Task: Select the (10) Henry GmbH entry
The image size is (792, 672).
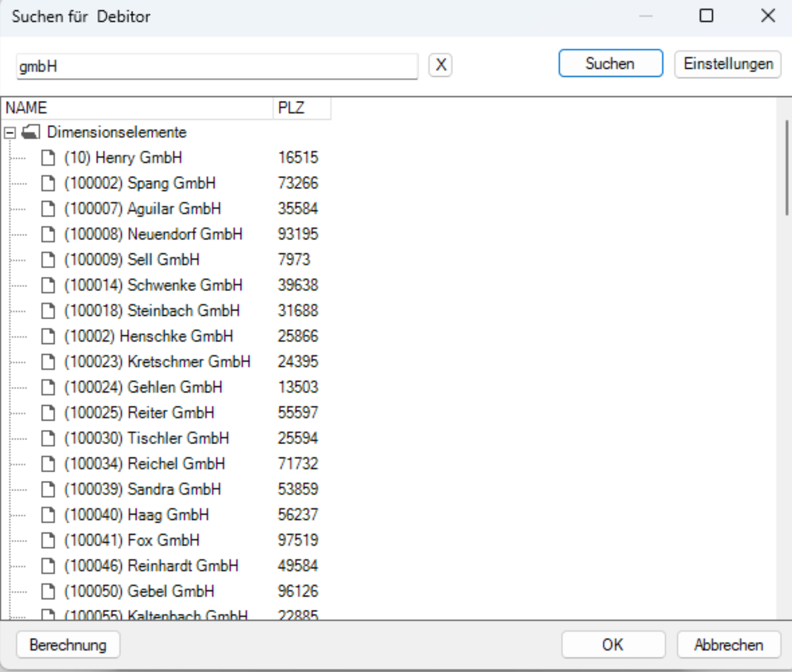Action: pos(123,158)
